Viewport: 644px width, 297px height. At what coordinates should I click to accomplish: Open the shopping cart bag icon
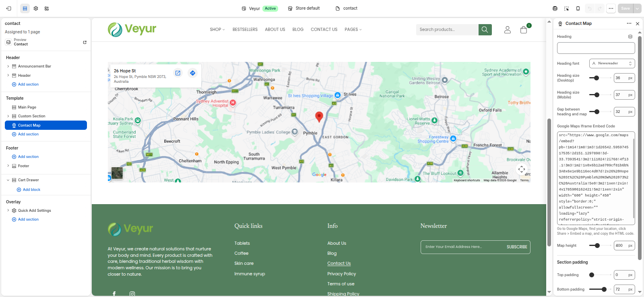524,30
